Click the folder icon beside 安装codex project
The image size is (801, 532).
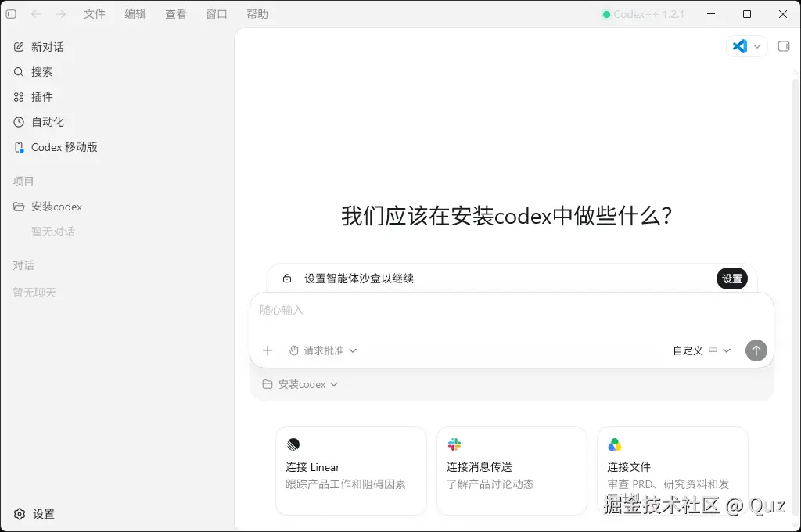coord(19,207)
